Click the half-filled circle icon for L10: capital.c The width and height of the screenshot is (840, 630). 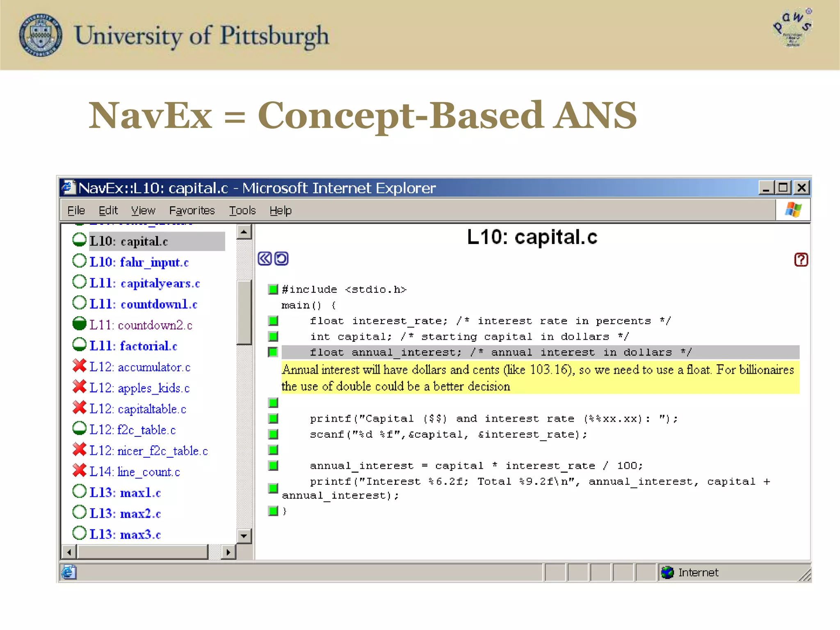click(80, 240)
